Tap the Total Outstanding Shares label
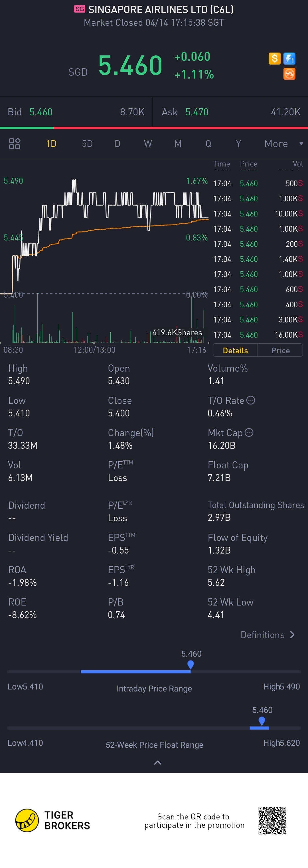Screen dimensions: 308x868 pos(256,505)
